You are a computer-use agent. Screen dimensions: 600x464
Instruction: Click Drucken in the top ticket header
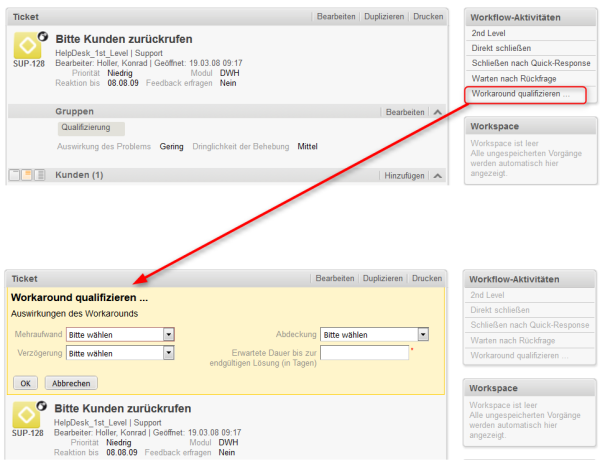coord(427,18)
